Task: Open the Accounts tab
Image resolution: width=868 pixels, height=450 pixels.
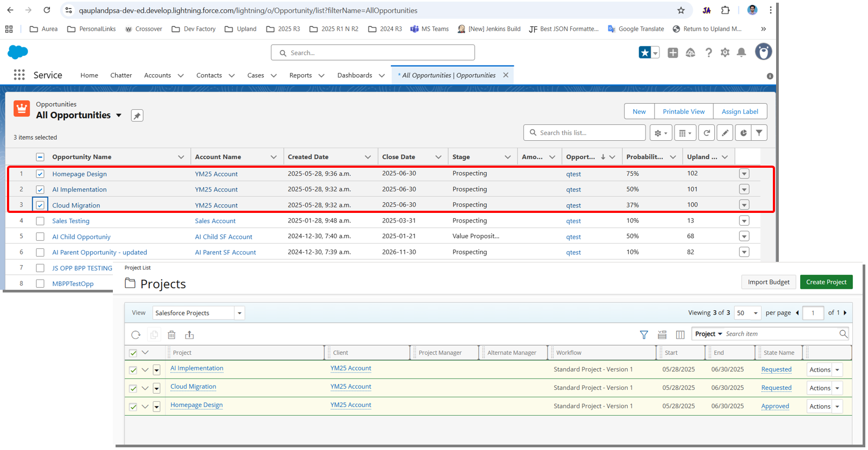Action: (x=157, y=75)
